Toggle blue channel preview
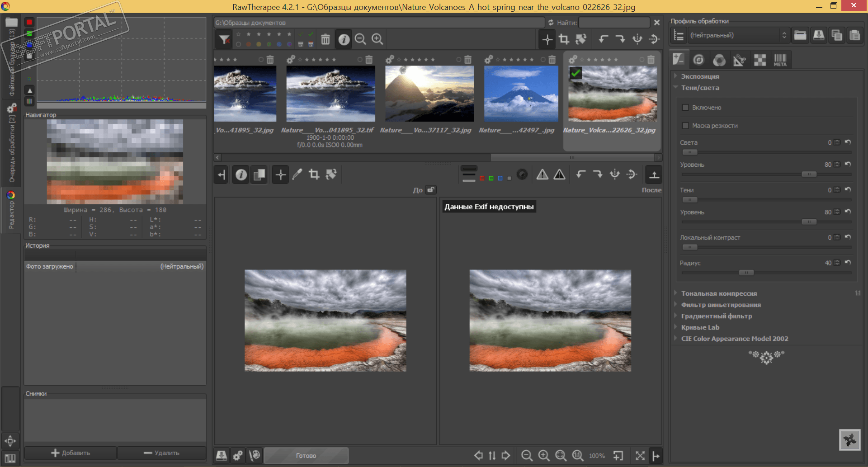Viewport: 868px width, 467px height. coord(500,178)
